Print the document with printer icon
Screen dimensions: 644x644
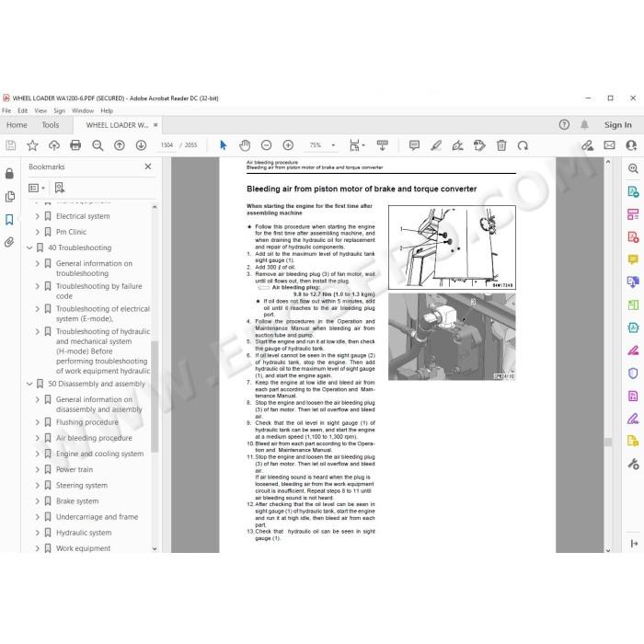(x=75, y=145)
